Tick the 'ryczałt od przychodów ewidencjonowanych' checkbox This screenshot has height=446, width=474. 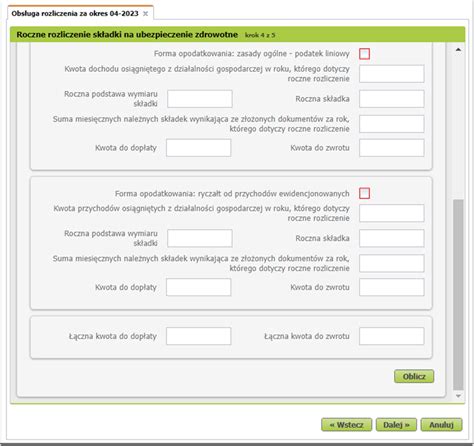364,193
